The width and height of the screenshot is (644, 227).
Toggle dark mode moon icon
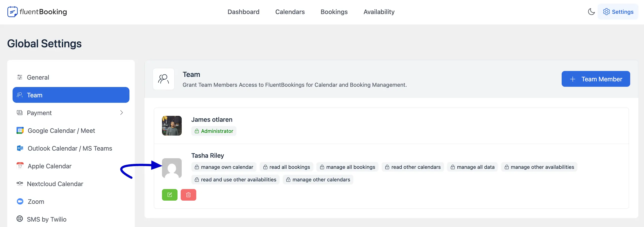(591, 12)
